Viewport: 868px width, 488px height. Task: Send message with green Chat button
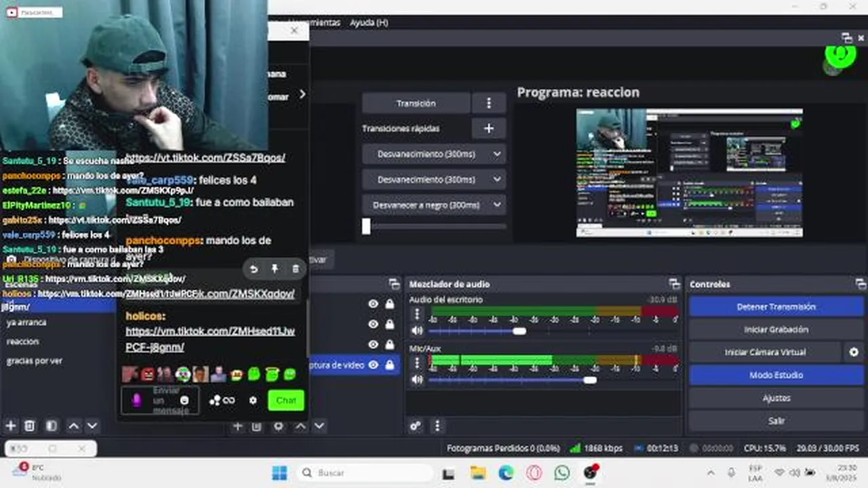285,401
